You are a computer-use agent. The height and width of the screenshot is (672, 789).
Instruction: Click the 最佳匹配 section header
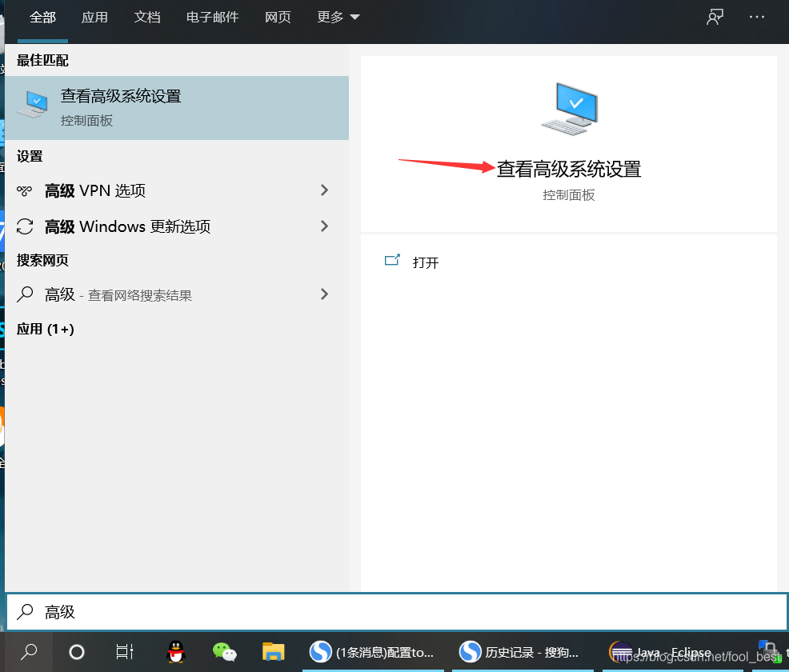tap(42, 60)
